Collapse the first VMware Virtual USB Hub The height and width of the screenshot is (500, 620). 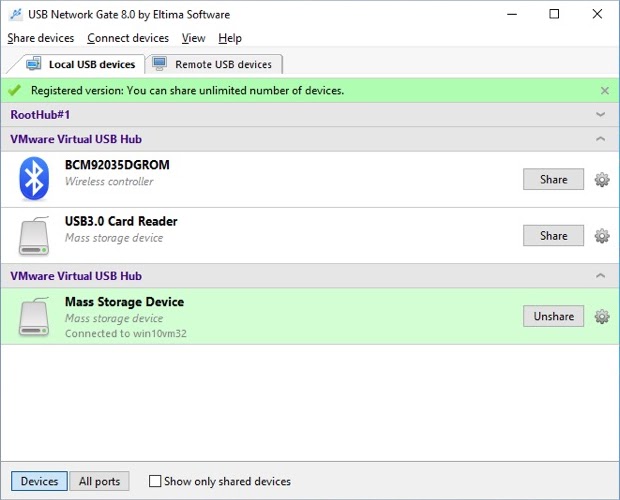pyautogui.click(x=600, y=139)
